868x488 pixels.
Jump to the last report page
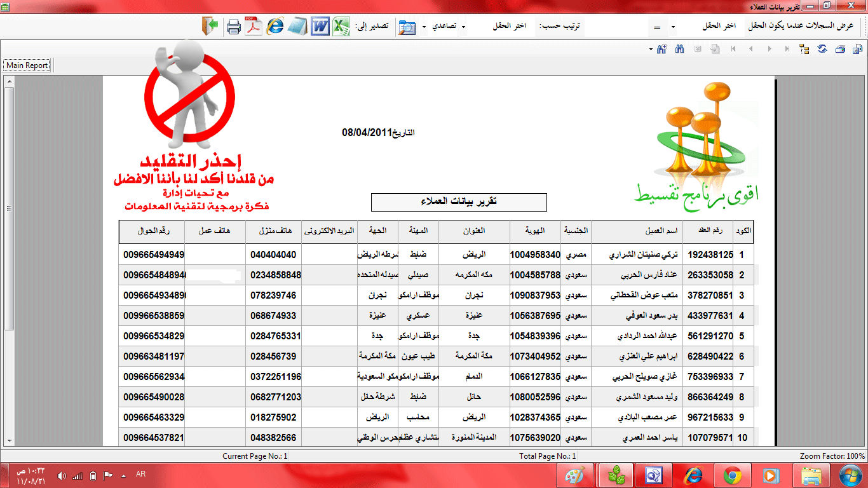click(787, 49)
